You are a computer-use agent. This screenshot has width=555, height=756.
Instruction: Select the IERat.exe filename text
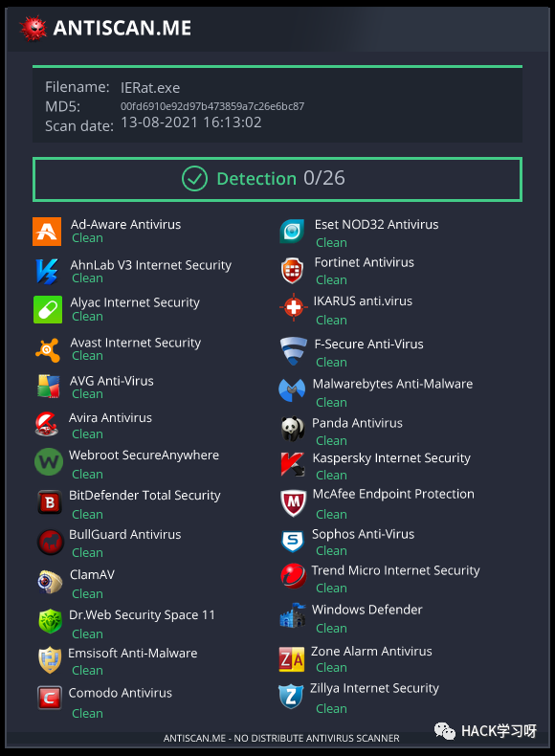[x=150, y=88]
